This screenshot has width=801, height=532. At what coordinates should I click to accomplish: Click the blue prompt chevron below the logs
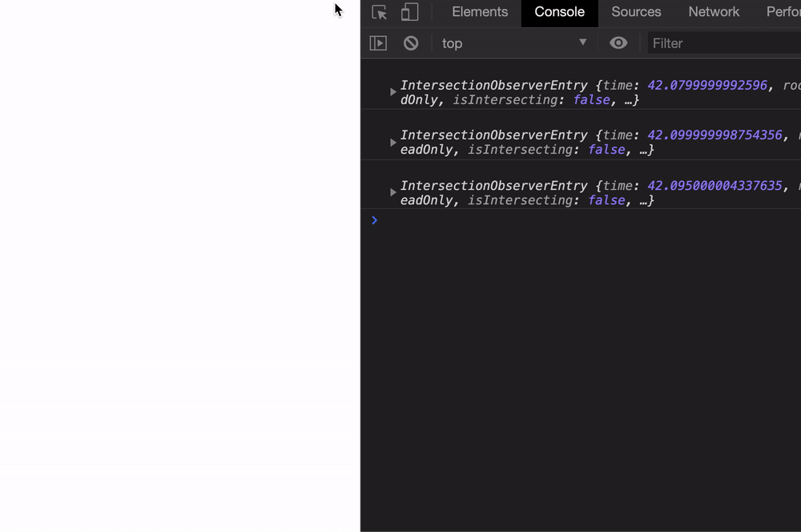click(x=374, y=220)
